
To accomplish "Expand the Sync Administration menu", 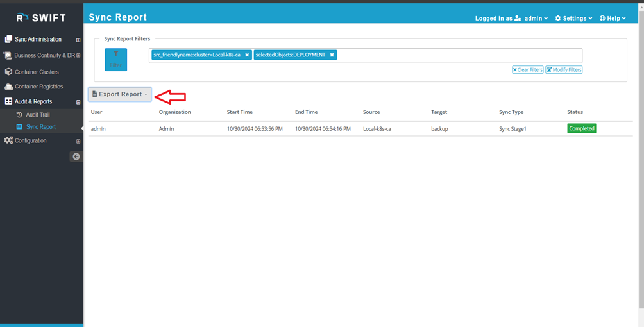I will click(78, 40).
